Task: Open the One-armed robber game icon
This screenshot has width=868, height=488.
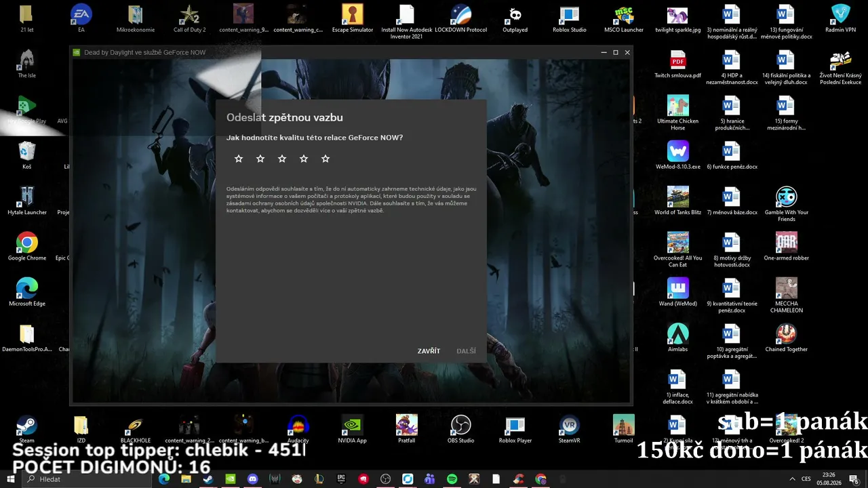Action: coord(787,246)
